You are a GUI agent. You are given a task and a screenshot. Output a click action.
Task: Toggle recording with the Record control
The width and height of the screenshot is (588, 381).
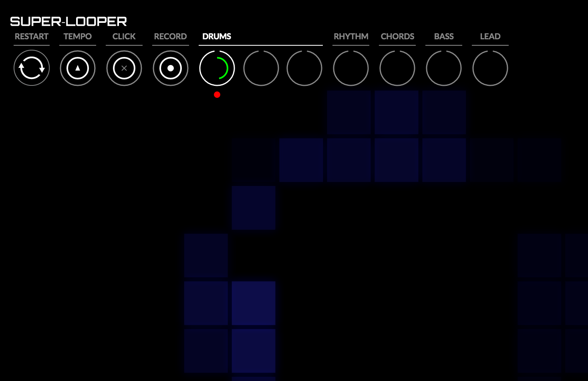coord(171,68)
